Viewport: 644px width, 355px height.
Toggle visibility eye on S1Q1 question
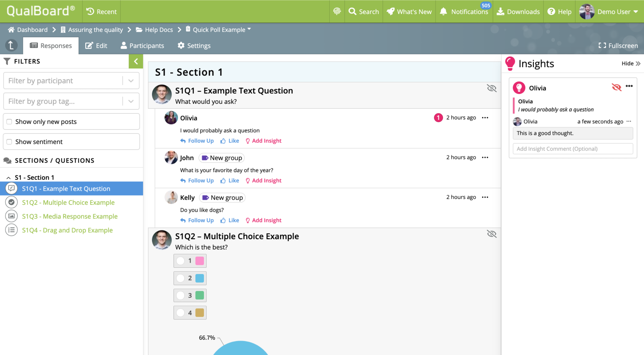491,88
